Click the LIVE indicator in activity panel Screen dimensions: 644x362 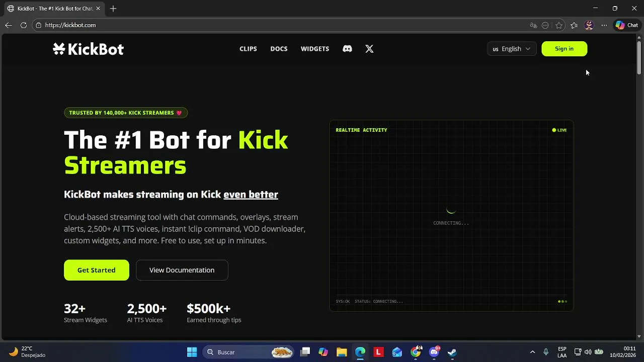[x=559, y=130]
